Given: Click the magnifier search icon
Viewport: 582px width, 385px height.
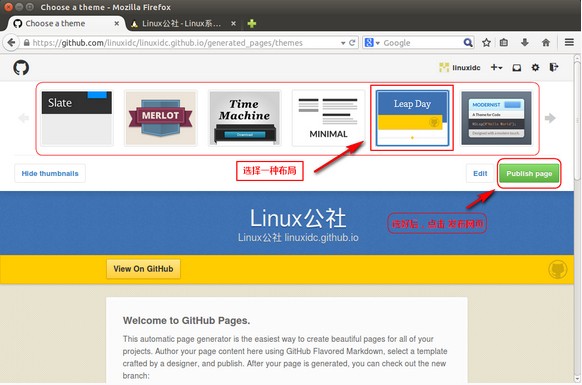Looking at the screenshot, I should (468, 43).
